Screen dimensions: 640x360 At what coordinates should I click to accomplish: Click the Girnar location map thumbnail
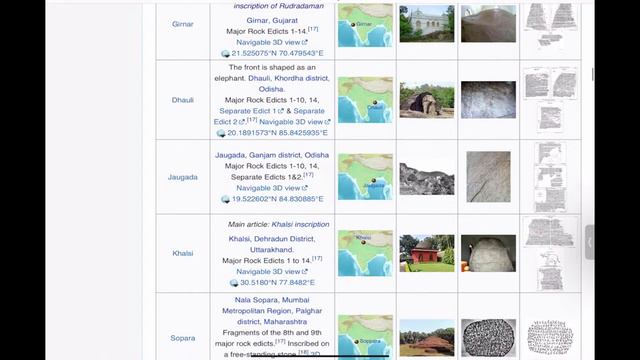(x=365, y=24)
